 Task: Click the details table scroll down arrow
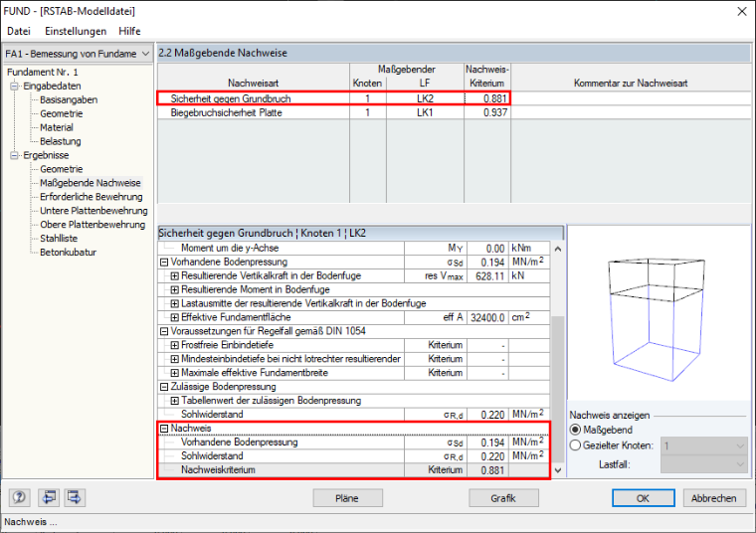pos(558,470)
